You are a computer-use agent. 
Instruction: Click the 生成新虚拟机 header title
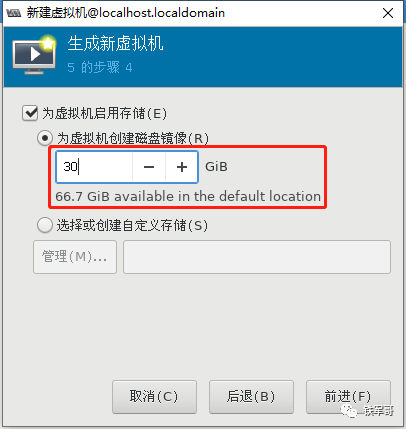(115, 44)
